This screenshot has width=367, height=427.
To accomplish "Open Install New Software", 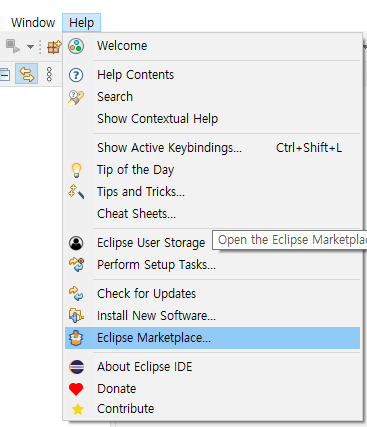I will point(212,316).
